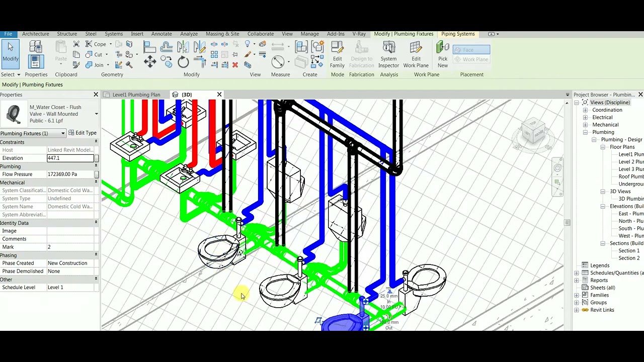Open the fixture type selector dropdown

pos(96,114)
